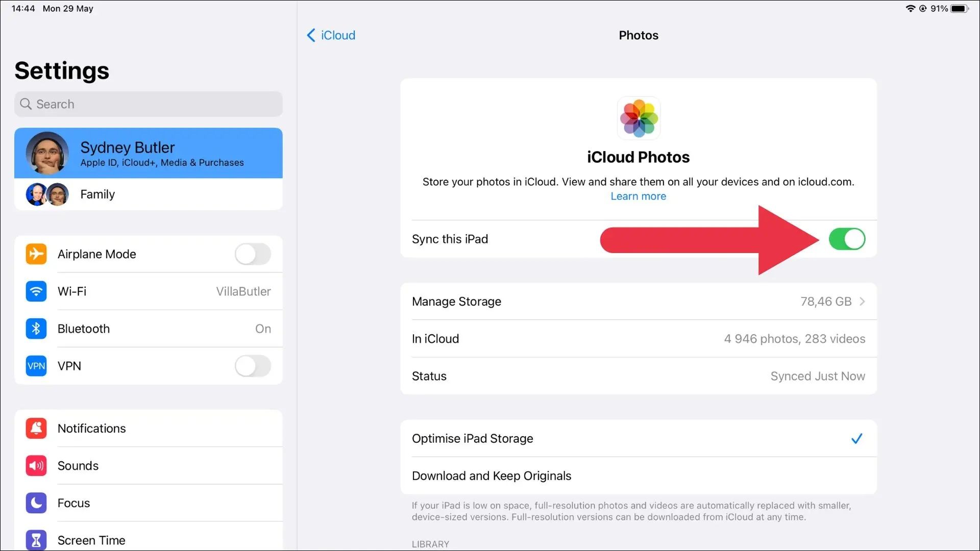Tap the VPN settings icon
This screenshot has height=551, width=980.
point(35,365)
